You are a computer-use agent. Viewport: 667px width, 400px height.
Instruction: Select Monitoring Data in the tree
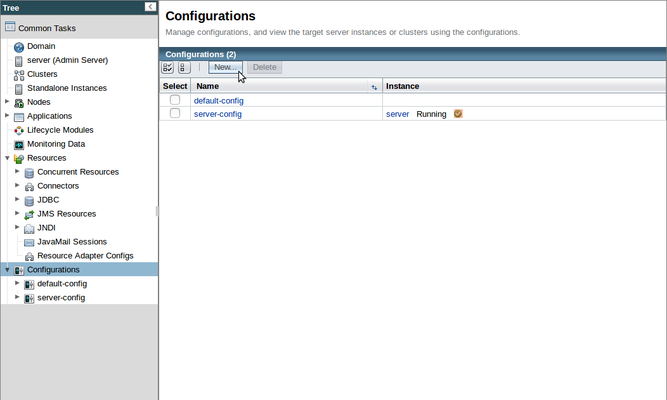[56, 144]
